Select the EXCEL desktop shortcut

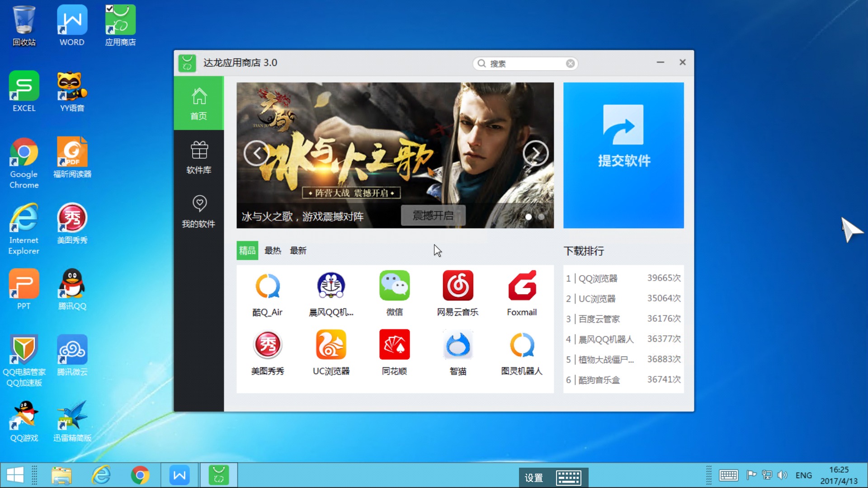click(x=24, y=92)
